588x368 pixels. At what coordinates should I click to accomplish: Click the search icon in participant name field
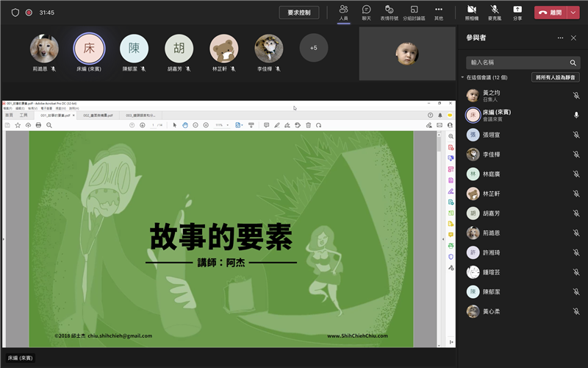point(573,63)
